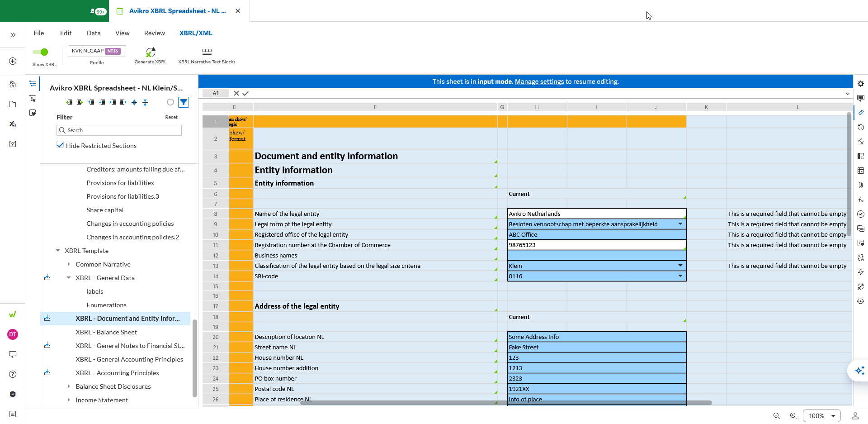Select the circle toggle beside the filter

170,102
